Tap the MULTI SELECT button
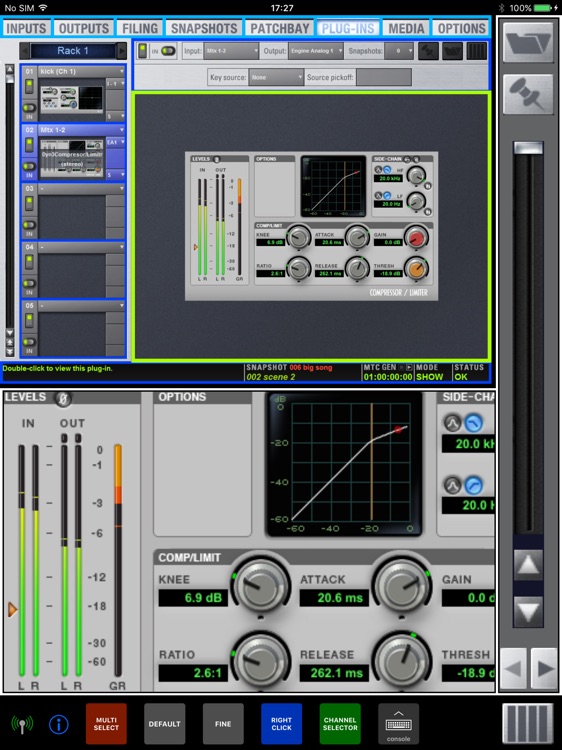562x750 pixels. point(106,724)
